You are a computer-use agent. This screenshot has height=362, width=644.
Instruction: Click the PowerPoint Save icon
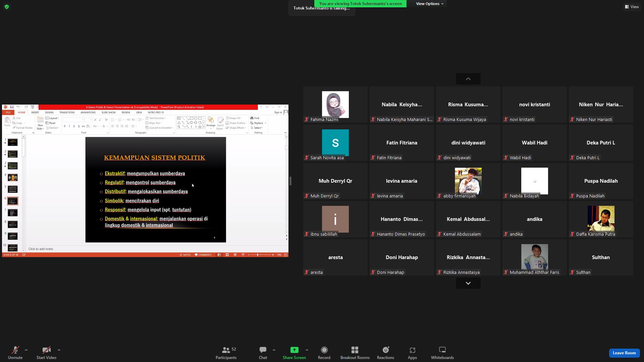pyautogui.click(x=12, y=107)
